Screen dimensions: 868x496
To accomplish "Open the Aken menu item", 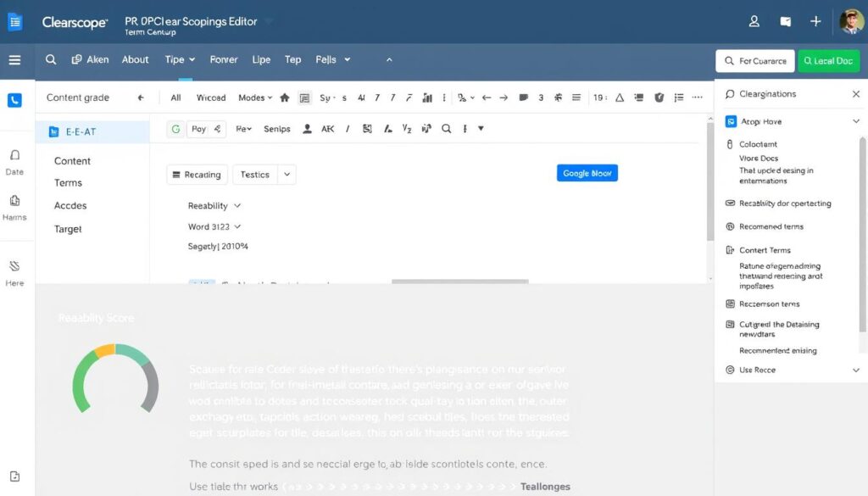I will [x=90, y=60].
